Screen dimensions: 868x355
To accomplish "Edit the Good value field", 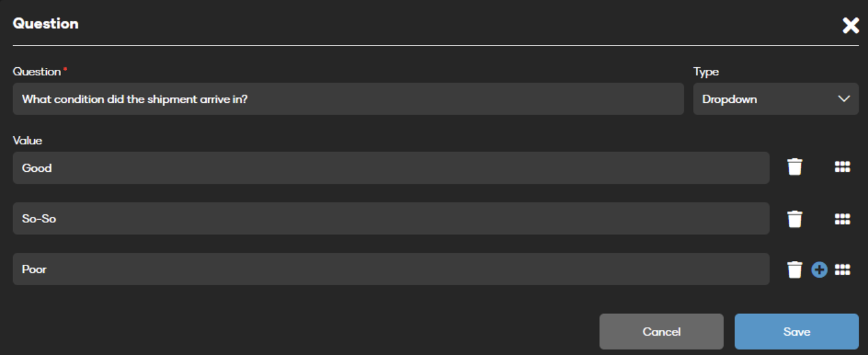I will (391, 168).
